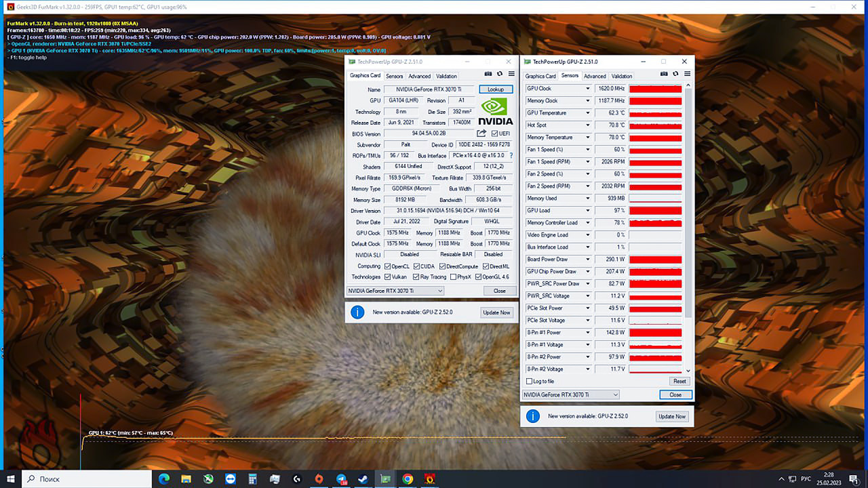868x488 pixels.
Task: Open Microsoft Edge from the taskbar
Action: pos(164,479)
